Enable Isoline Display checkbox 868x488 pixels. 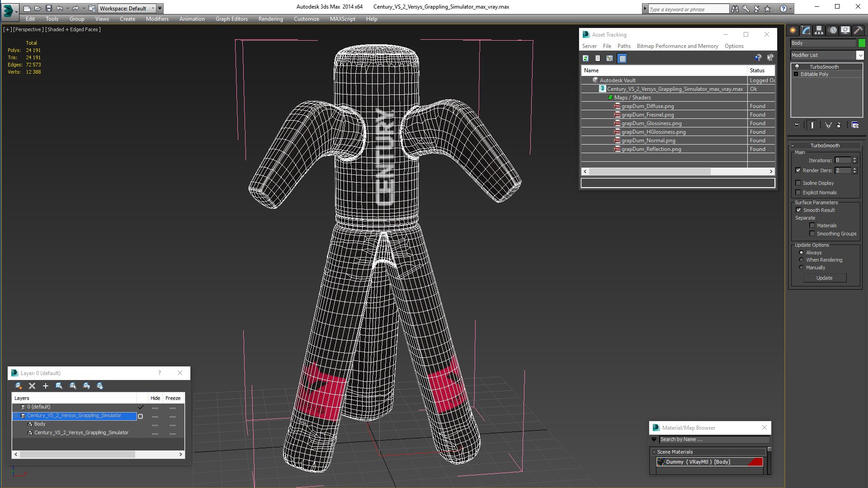coord(798,183)
